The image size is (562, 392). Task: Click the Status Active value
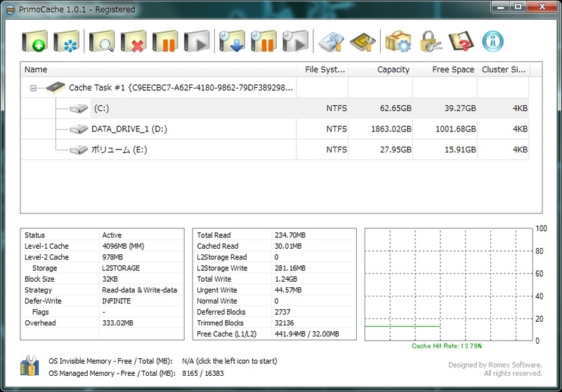pyautogui.click(x=112, y=235)
